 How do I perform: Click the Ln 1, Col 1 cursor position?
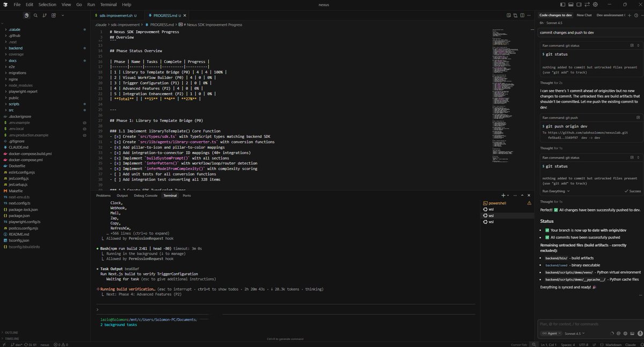point(548,345)
